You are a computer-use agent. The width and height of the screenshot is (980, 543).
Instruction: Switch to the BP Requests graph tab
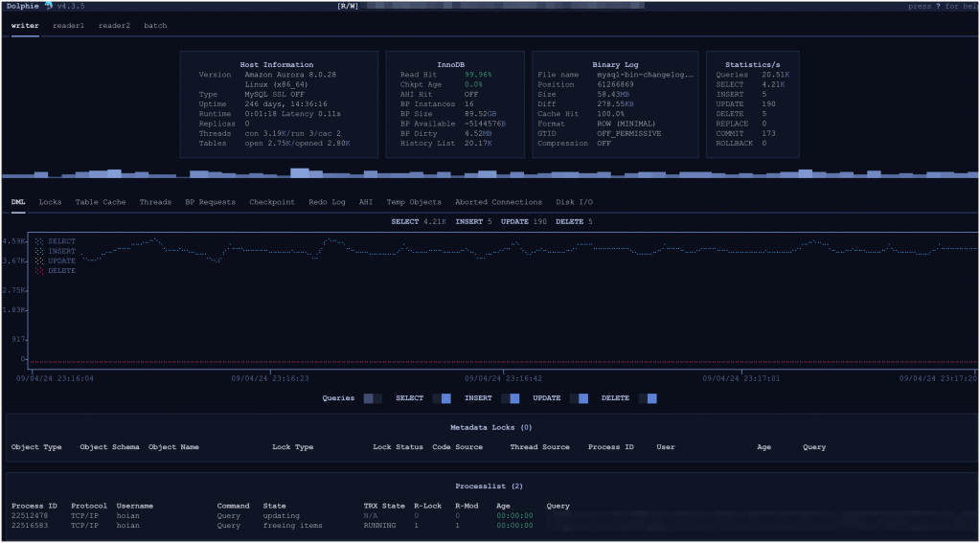click(x=210, y=202)
